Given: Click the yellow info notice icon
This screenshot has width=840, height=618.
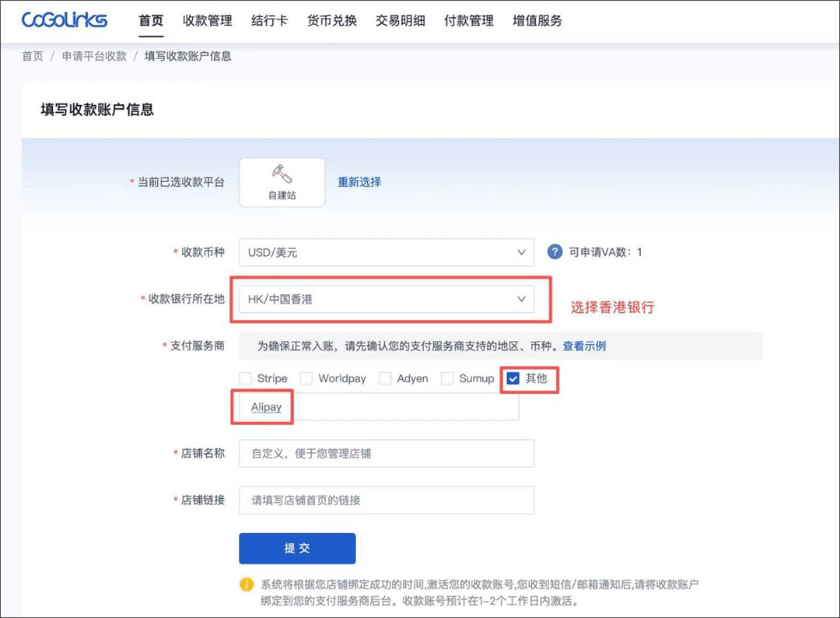Looking at the screenshot, I should click(247, 584).
